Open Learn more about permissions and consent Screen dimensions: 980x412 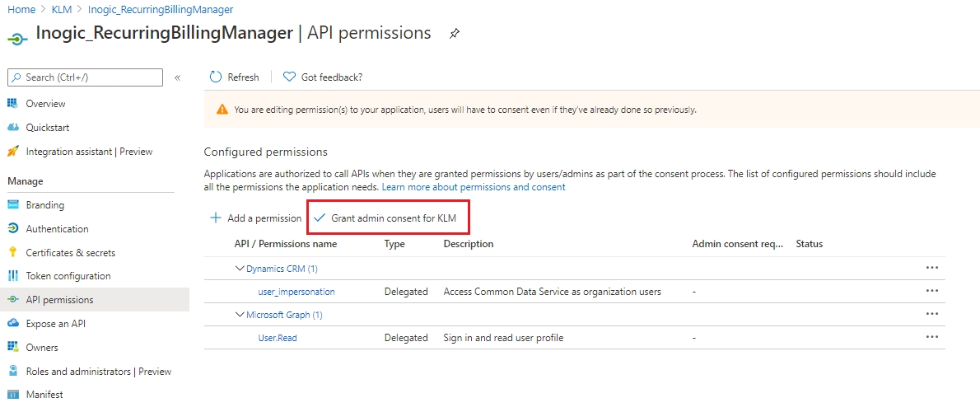point(474,187)
